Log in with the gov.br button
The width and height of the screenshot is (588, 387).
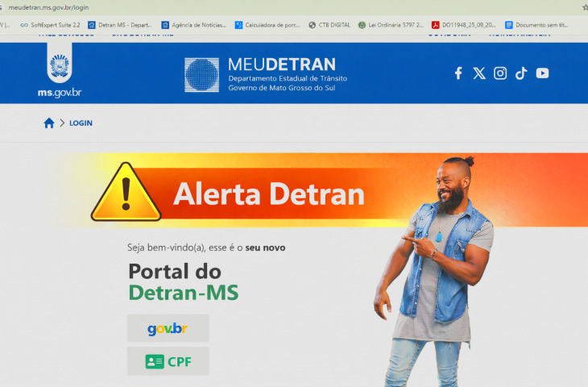(168, 328)
